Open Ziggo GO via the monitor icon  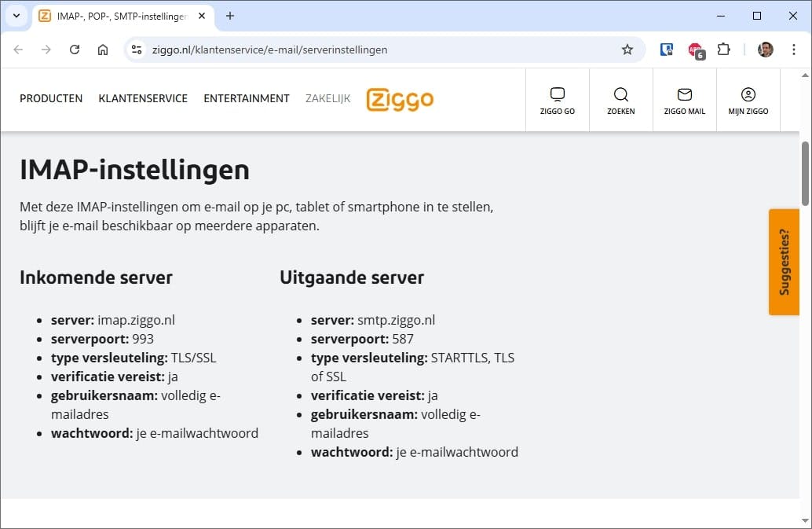[x=558, y=98]
